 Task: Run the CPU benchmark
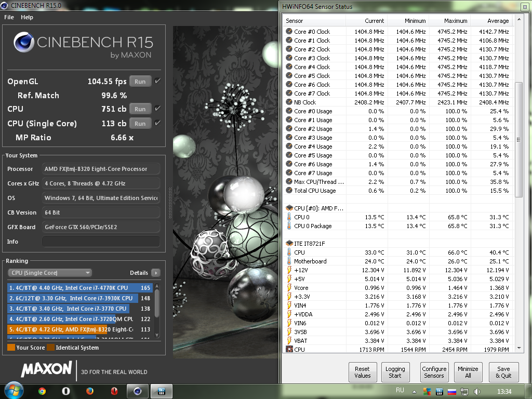pyautogui.click(x=140, y=109)
